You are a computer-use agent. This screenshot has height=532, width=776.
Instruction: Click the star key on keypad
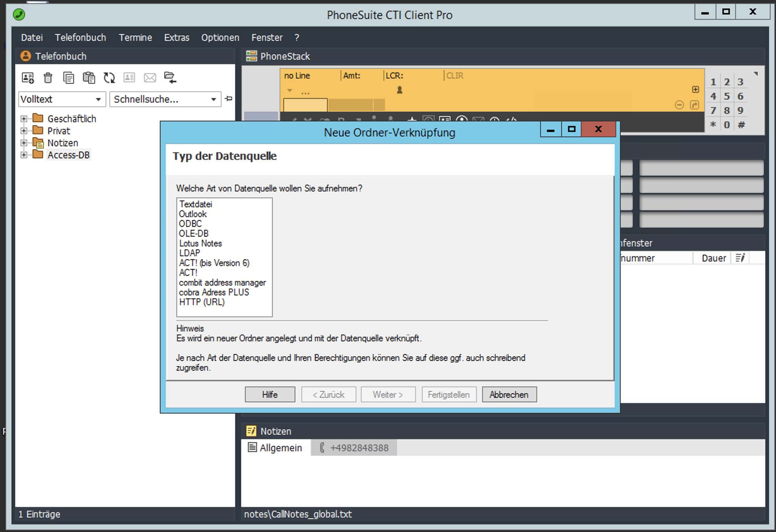tap(713, 125)
